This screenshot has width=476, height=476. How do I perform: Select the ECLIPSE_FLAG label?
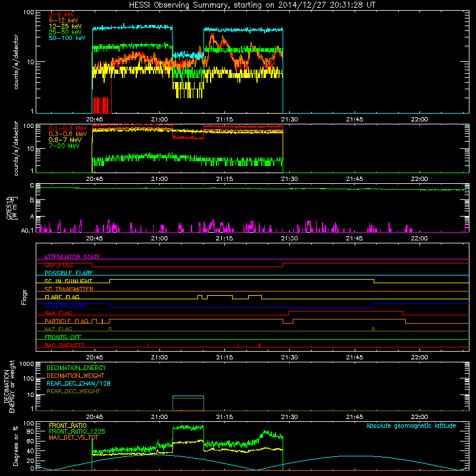point(65,305)
